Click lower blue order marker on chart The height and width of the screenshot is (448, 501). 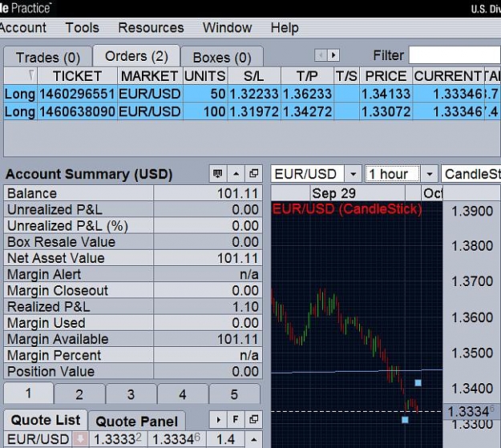(x=405, y=420)
